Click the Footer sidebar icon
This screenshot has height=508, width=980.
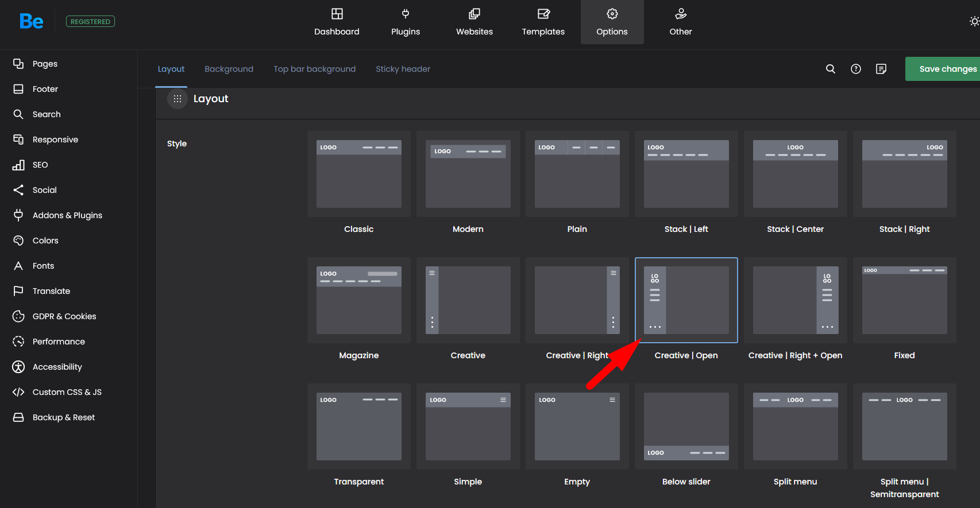pos(18,89)
